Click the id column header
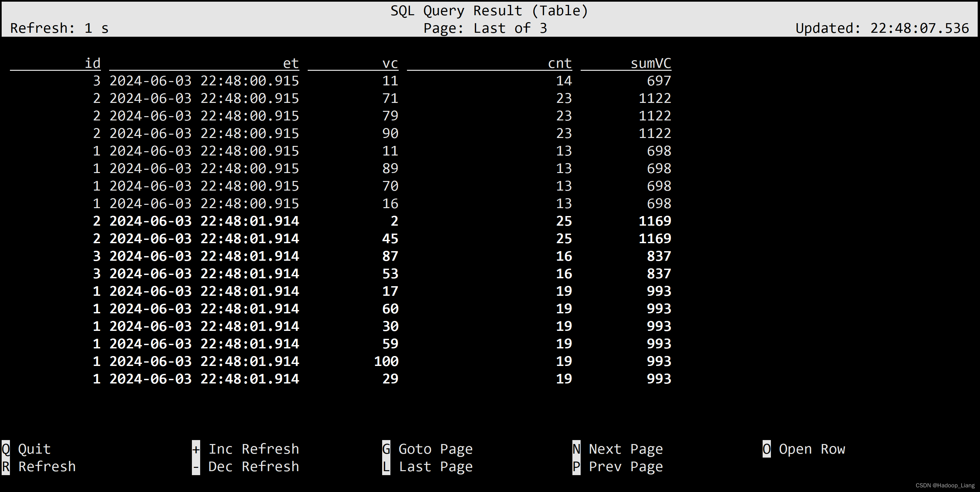This screenshot has width=980, height=492. 92,63
